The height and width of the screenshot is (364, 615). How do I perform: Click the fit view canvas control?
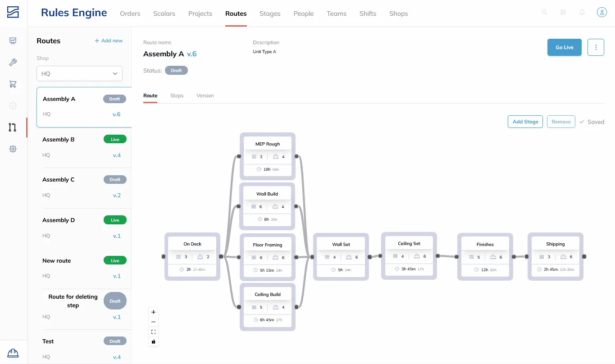point(154,332)
